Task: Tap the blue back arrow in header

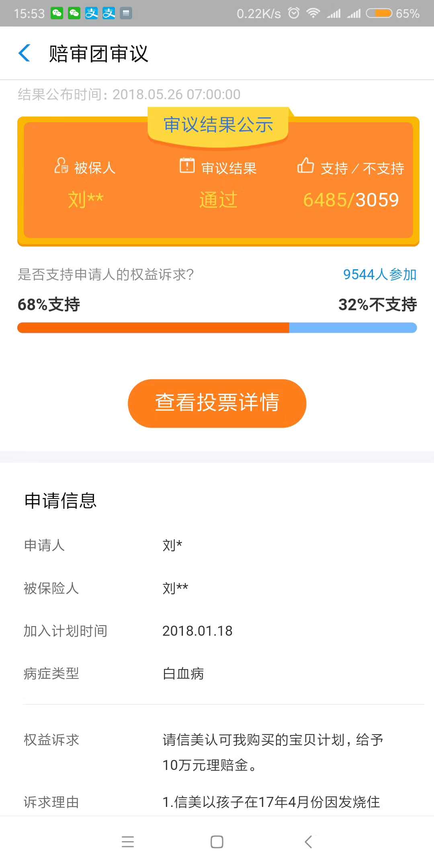Action: click(25, 53)
